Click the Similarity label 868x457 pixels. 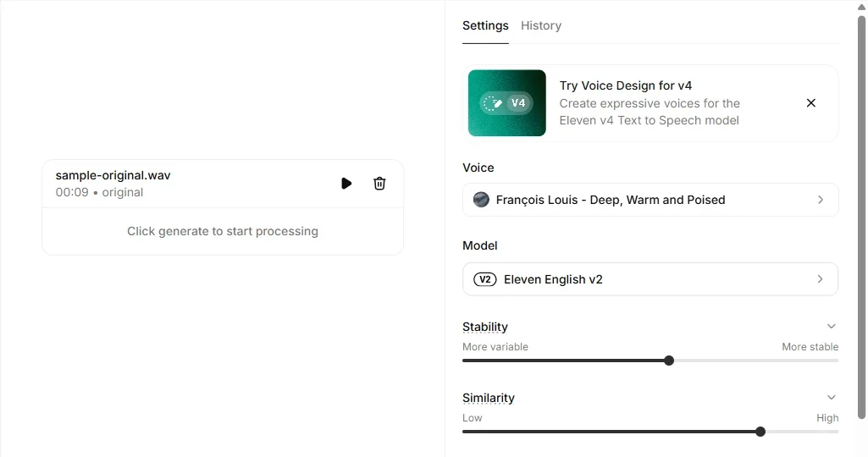489,398
